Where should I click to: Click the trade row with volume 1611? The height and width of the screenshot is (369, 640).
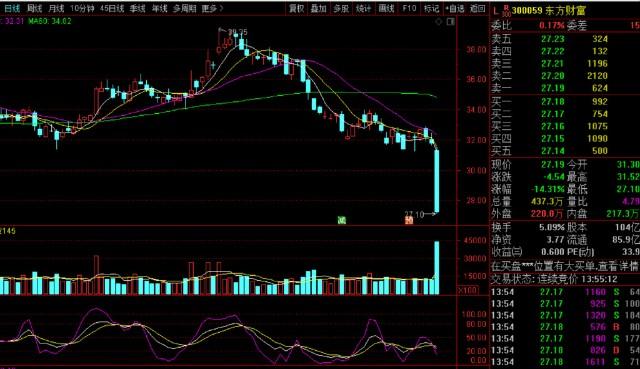(x=565, y=362)
